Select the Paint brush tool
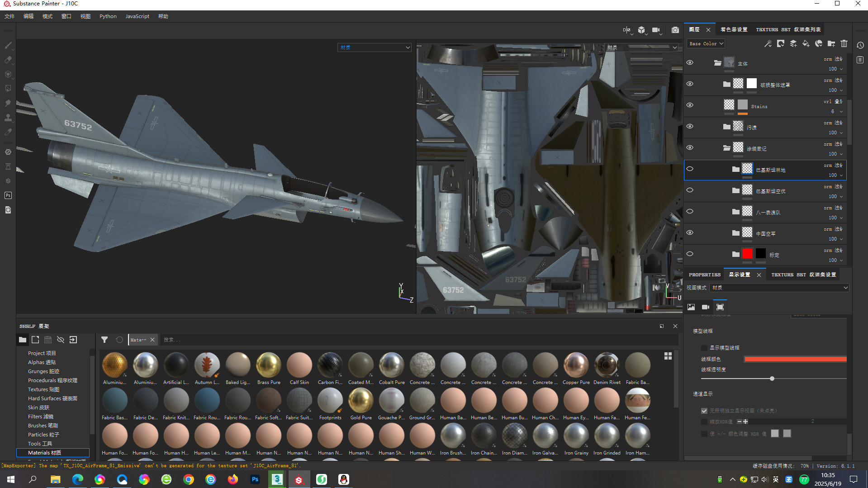 [x=8, y=45]
